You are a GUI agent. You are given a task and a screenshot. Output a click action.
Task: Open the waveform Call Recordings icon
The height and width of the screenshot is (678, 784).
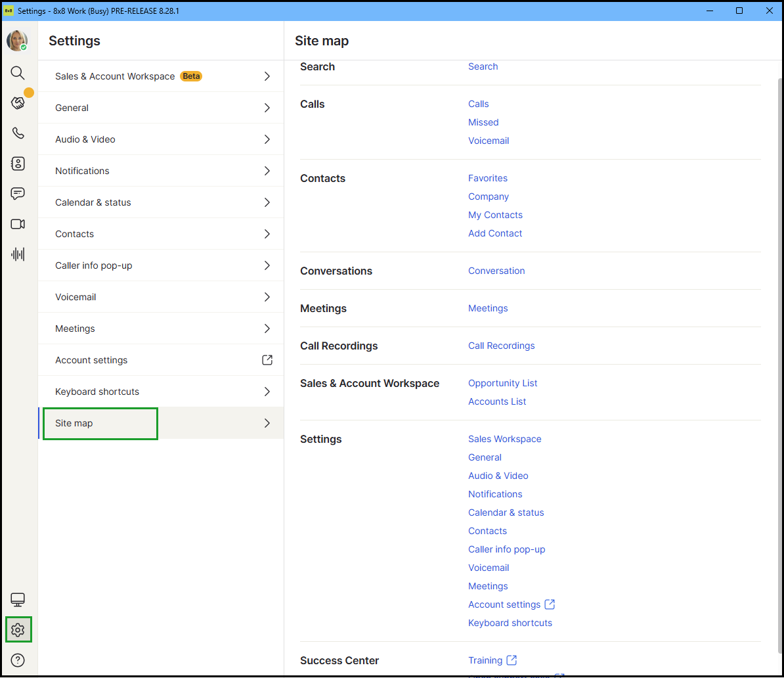(18, 254)
